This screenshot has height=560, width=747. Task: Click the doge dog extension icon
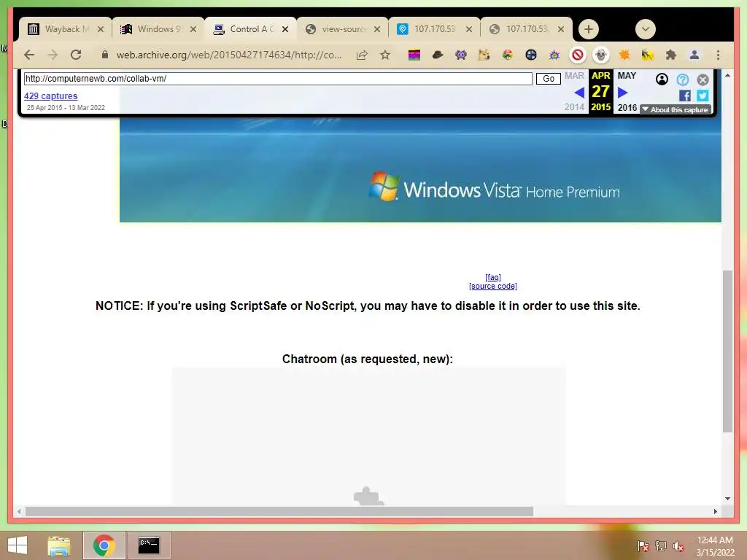click(484, 55)
